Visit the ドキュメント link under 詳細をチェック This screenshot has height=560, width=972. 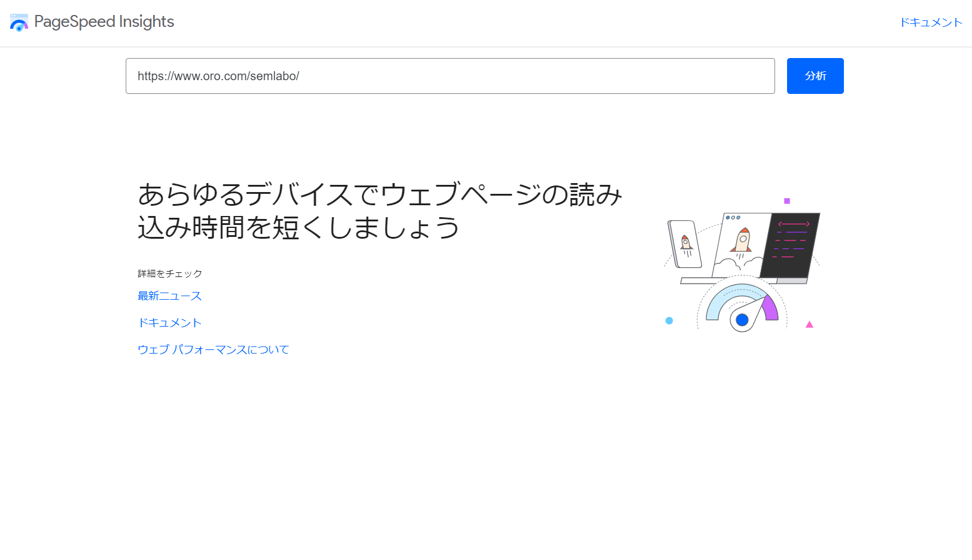pos(169,322)
